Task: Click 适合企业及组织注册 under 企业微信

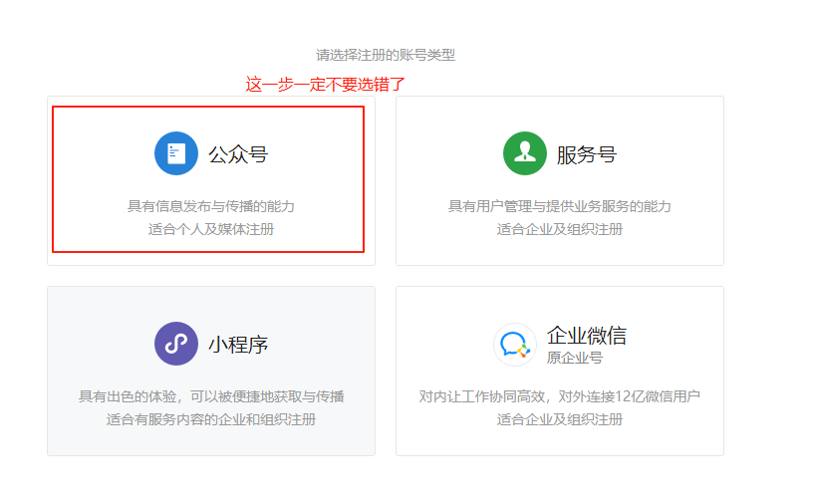Action: (x=560, y=419)
